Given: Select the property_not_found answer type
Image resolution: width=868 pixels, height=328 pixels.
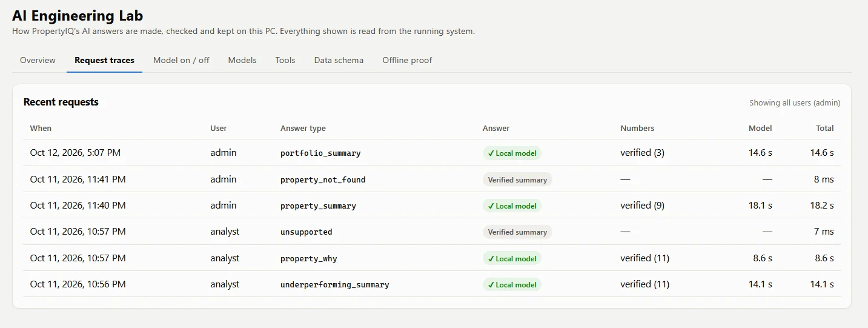Looking at the screenshot, I should [323, 180].
